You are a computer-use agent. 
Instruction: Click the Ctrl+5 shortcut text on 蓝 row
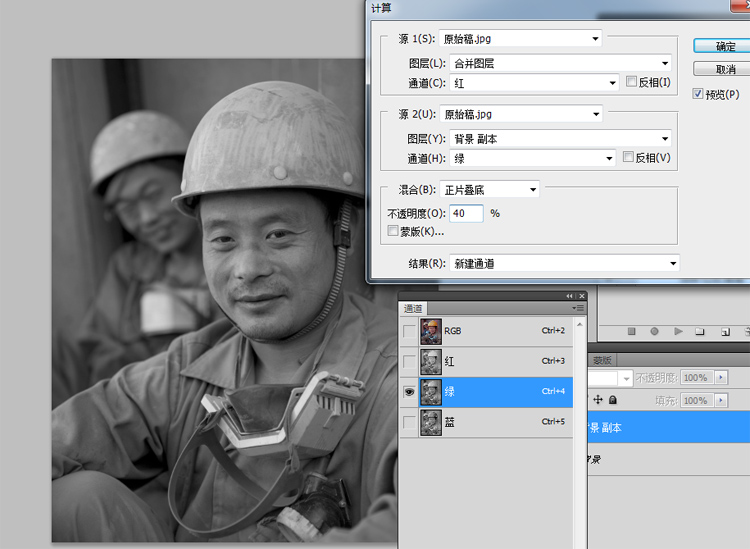pos(553,422)
